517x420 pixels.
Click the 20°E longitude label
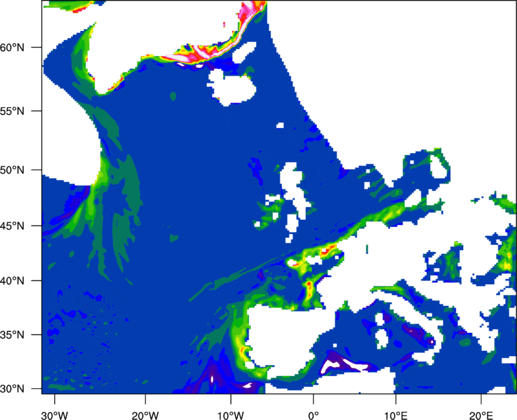point(481,415)
